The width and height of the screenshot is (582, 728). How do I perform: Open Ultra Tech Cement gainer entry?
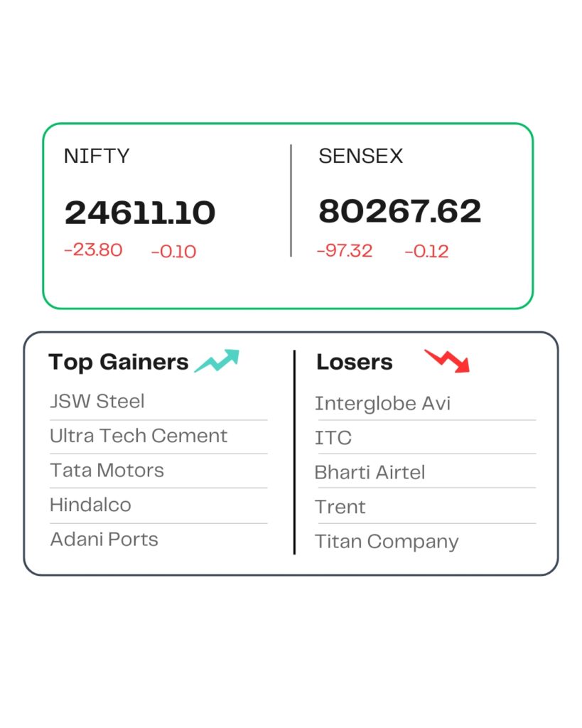click(x=139, y=436)
